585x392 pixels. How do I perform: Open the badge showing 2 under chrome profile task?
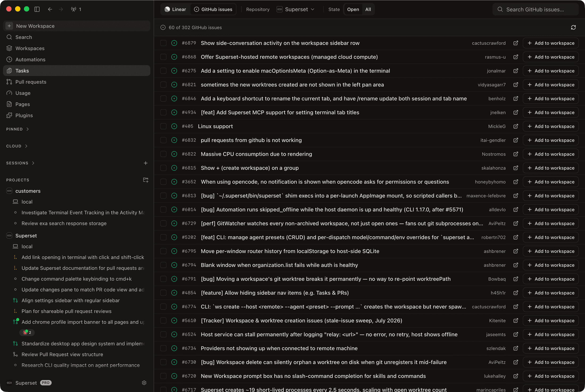pyautogui.click(x=27, y=332)
